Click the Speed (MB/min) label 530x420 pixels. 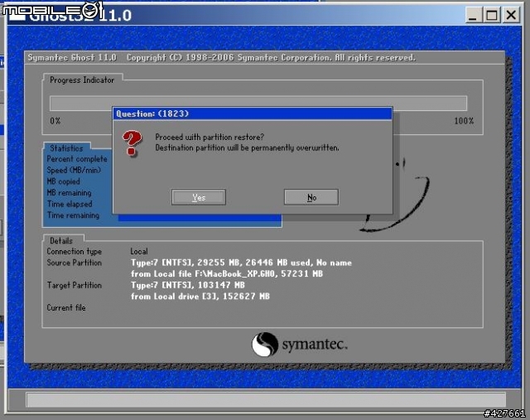(x=74, y=170)
